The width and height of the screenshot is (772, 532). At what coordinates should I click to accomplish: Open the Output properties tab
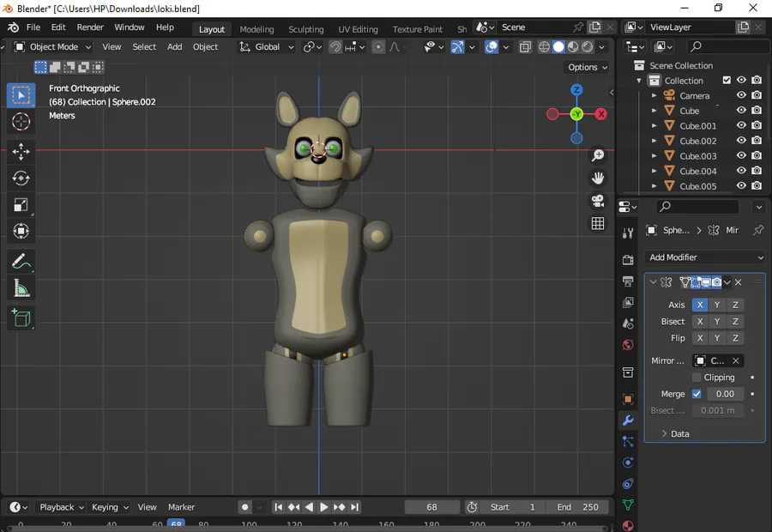628,281
